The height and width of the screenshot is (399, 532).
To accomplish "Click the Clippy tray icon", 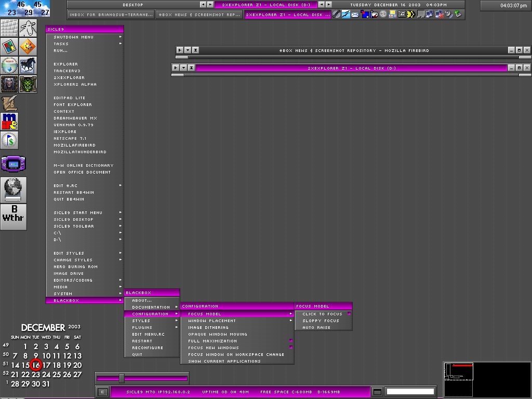I will click(x=336, y=14).
